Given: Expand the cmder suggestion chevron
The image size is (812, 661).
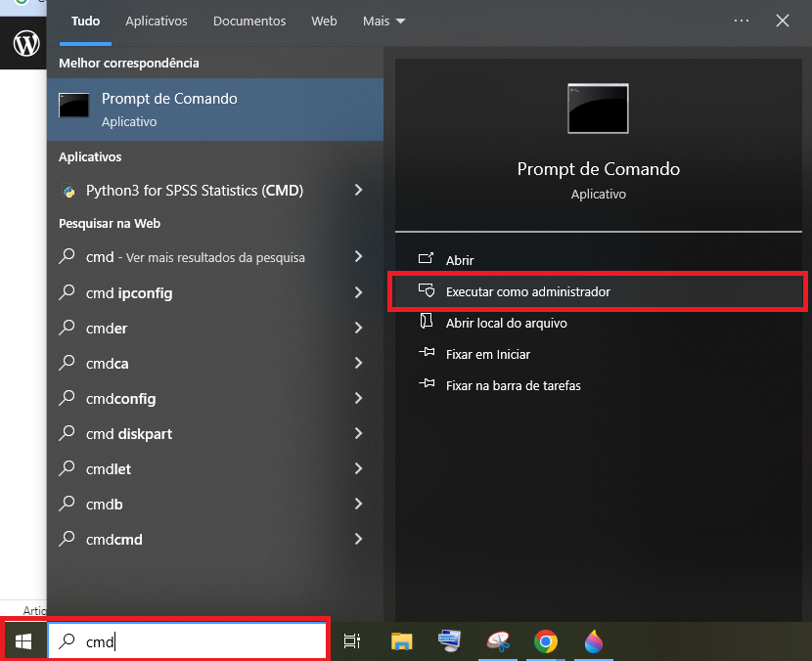Looking at the screenshot, I should pos(358,328).
